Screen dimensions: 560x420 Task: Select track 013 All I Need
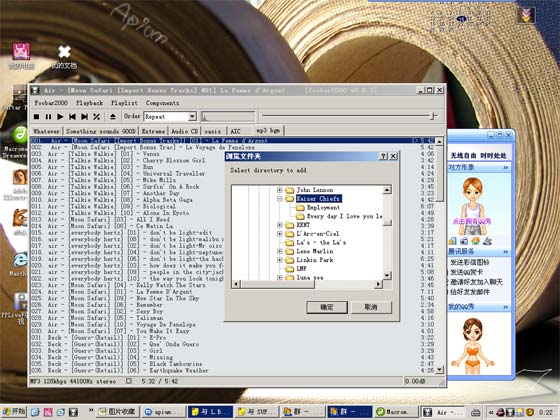(x=232, y=219)
